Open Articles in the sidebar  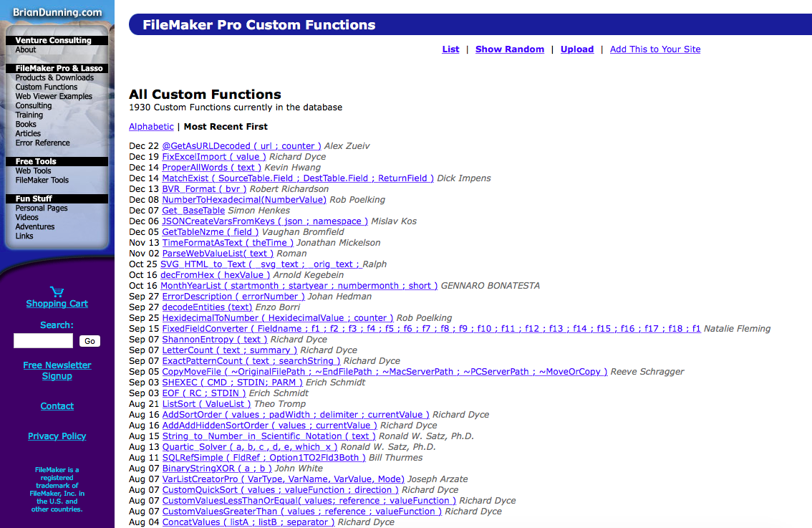27,134
